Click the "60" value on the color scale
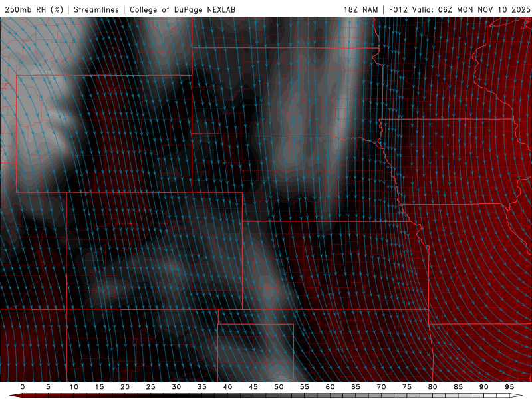532x399 pixels. tap(330, 387)
